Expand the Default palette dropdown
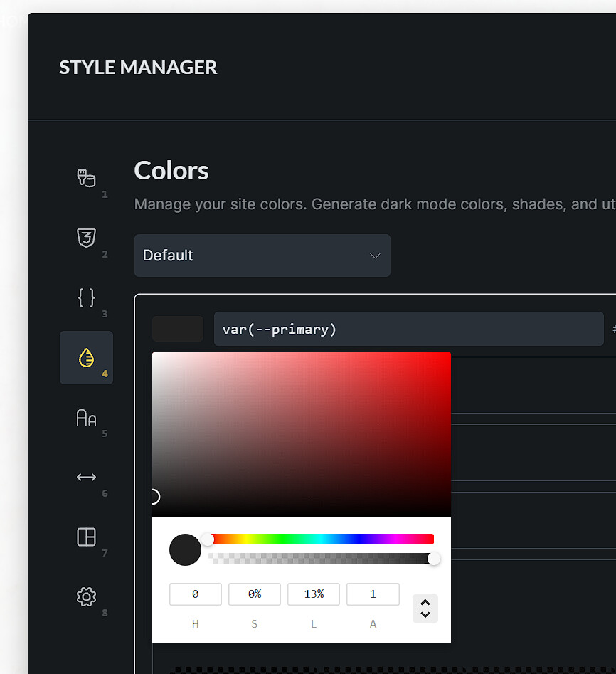This screenshot has height=674, width=616. point(262,256)
